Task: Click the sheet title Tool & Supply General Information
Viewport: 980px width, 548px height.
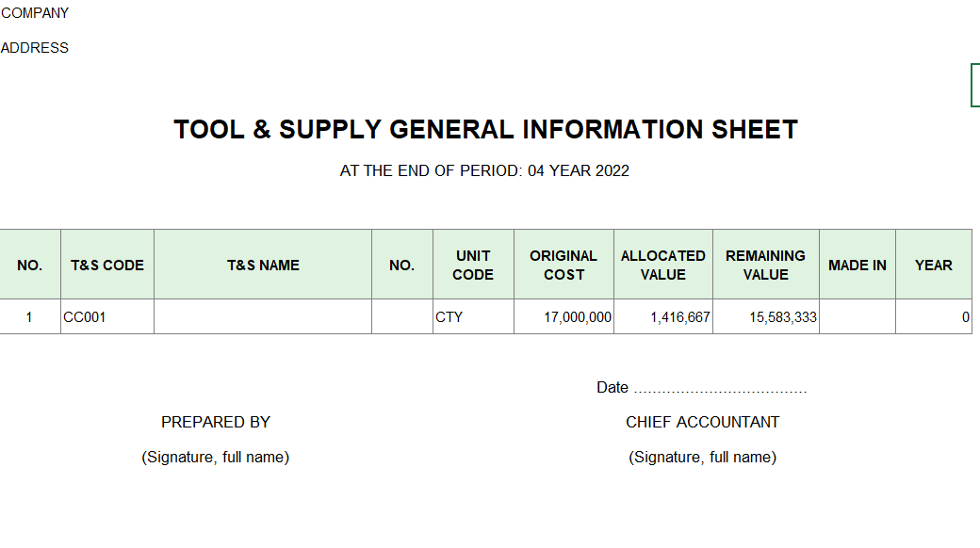Action: click(485, 129)
